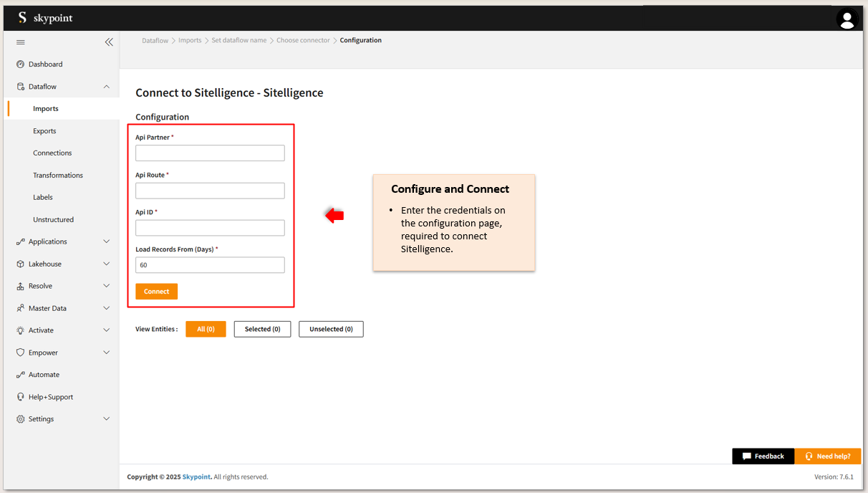Select the Selected (0) entities filter
This screenshot has height=493, width=868.
pos(262,329)
